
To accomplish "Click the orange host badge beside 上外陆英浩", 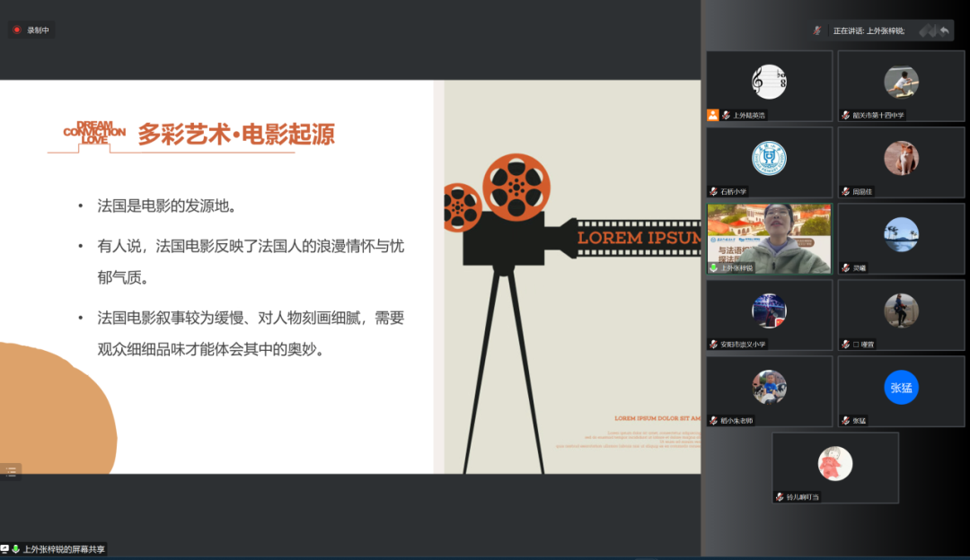I will click(x=712, y=115).
